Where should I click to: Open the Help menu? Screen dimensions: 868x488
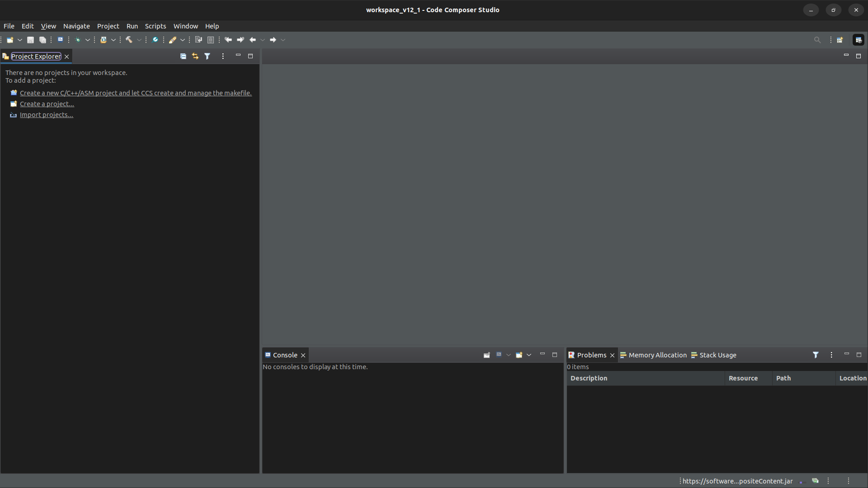point(212,26)
